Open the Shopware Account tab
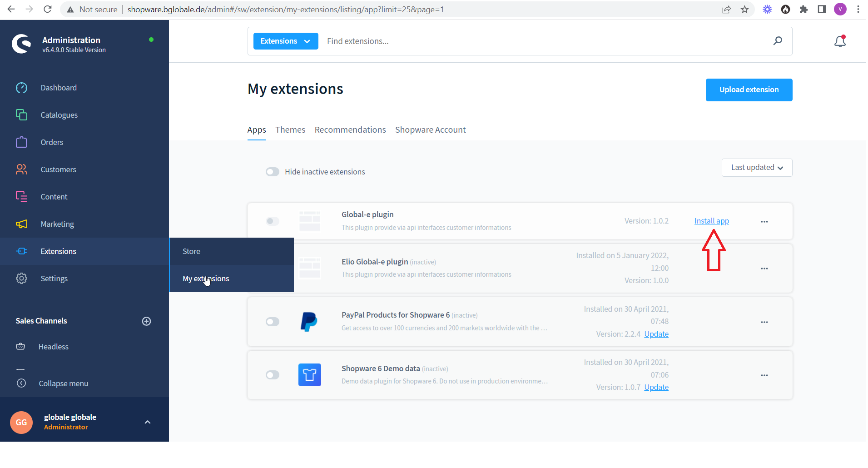 (430, 129)
